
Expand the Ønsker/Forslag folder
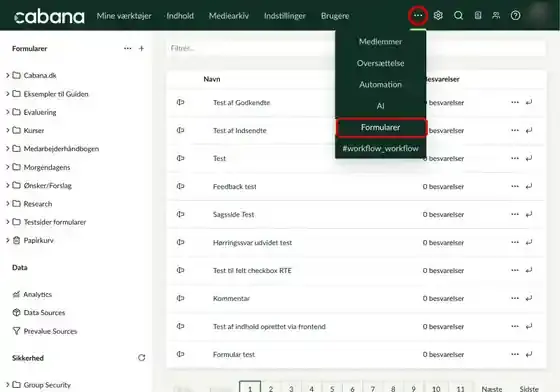click(x=8, y=185)
